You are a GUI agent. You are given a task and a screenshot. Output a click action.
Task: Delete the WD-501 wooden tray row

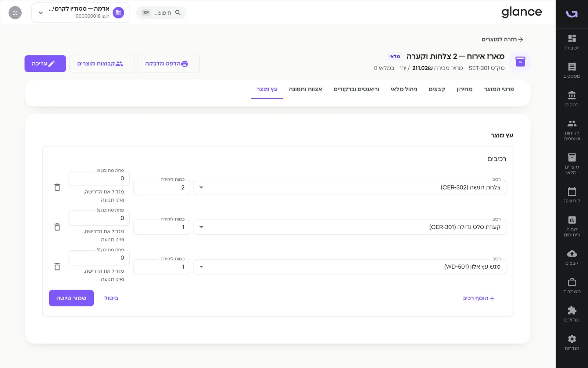point(57,267)
